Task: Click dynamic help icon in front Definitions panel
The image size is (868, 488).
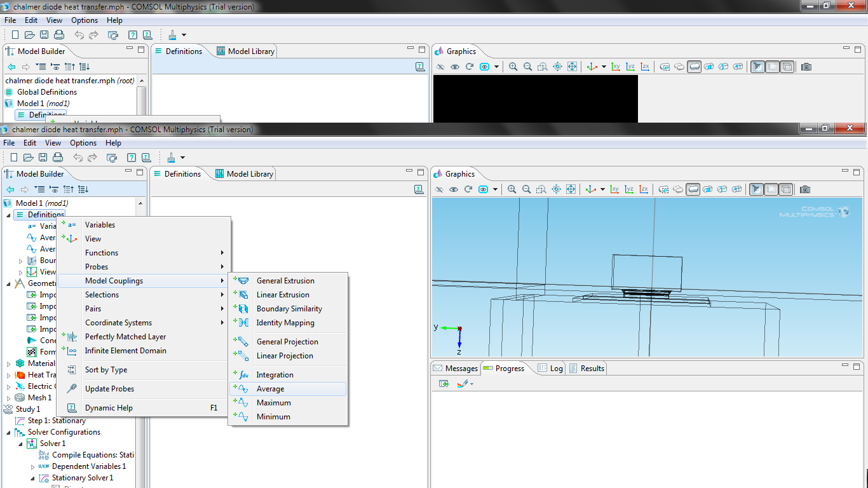Action: pyautogui.click(x=419, y=189)
